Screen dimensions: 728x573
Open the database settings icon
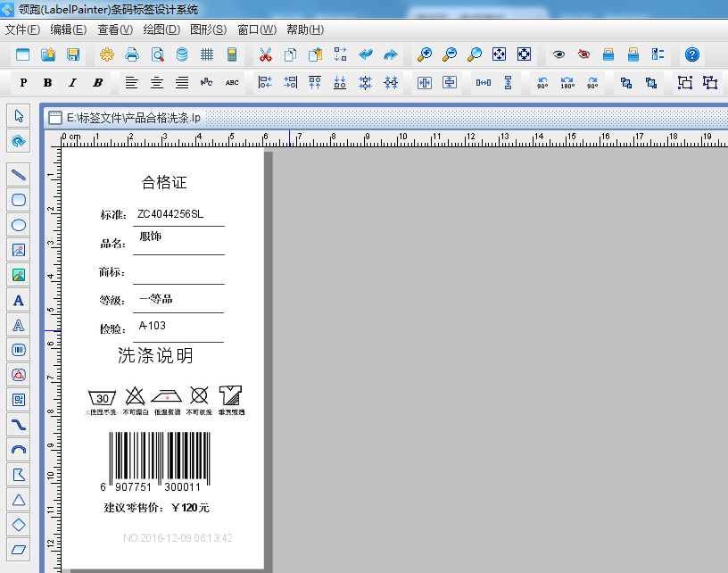(x=182, y=54)
